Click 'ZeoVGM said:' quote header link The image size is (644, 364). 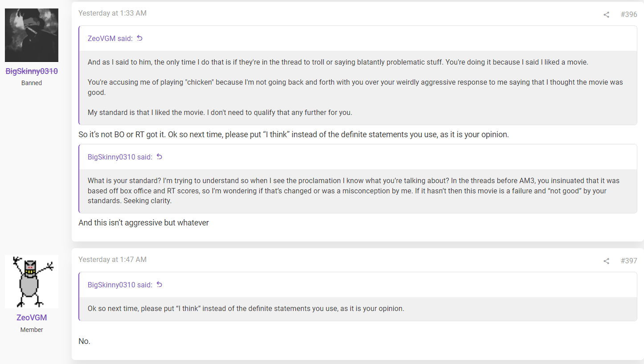pos(110,38)
